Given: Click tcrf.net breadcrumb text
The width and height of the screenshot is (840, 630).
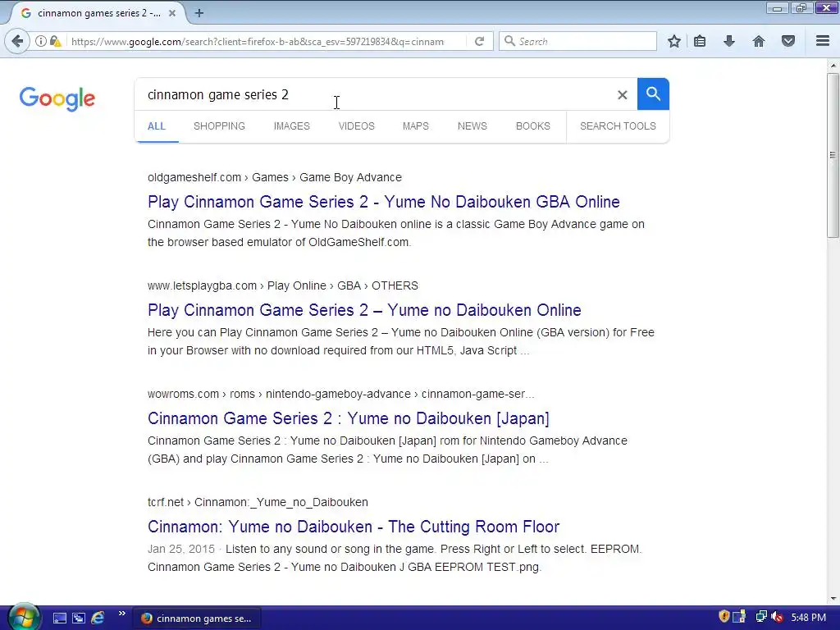Looking at the screenshot, I should 166,502.
